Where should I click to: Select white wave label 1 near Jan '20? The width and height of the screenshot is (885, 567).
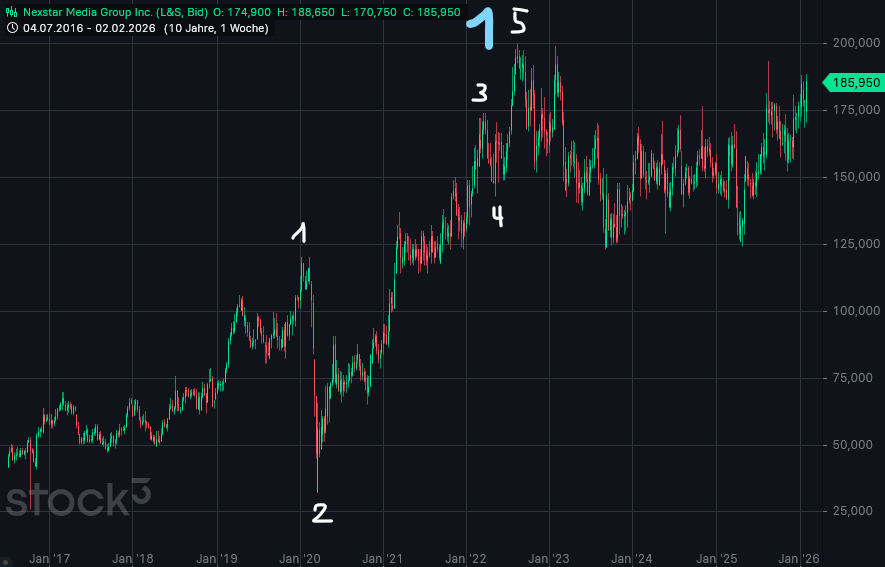(x=298, y=232)
